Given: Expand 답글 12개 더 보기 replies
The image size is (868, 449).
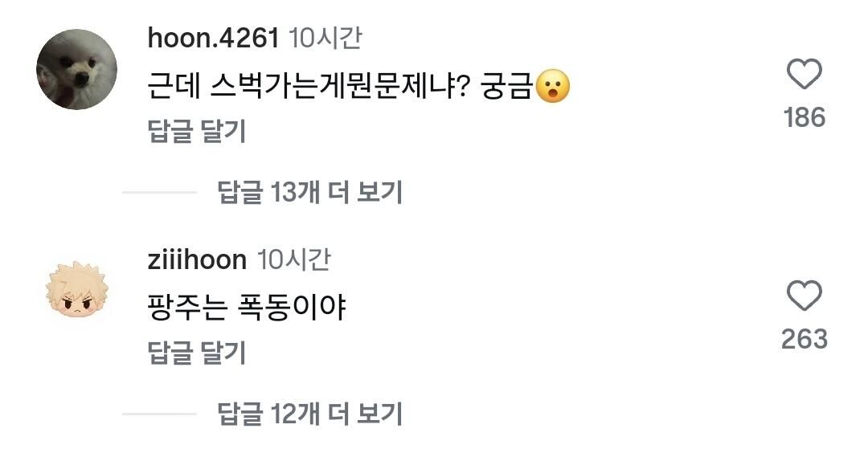Looking at the screenshot, I should click(x=309, y=414).
